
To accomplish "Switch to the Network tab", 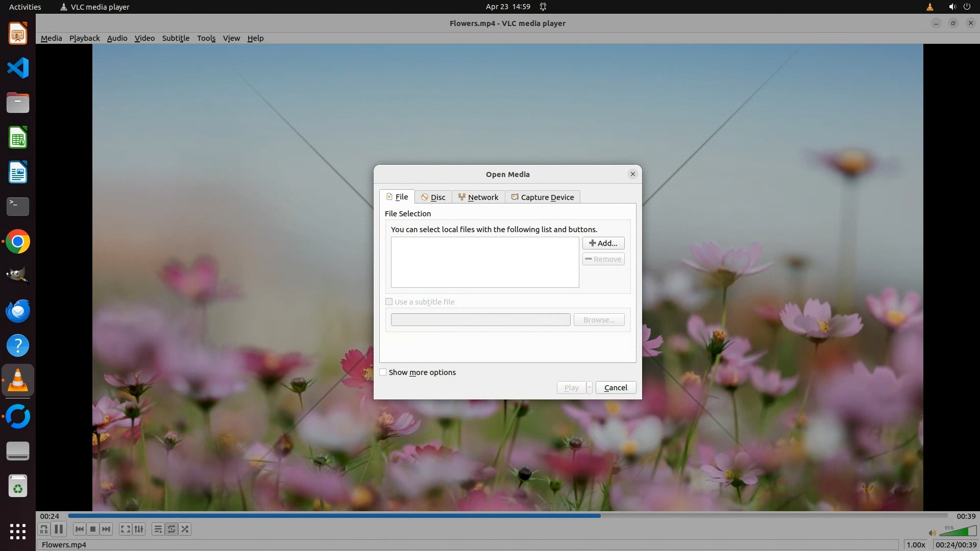I will pyautogui.click(x=478, y=197).
